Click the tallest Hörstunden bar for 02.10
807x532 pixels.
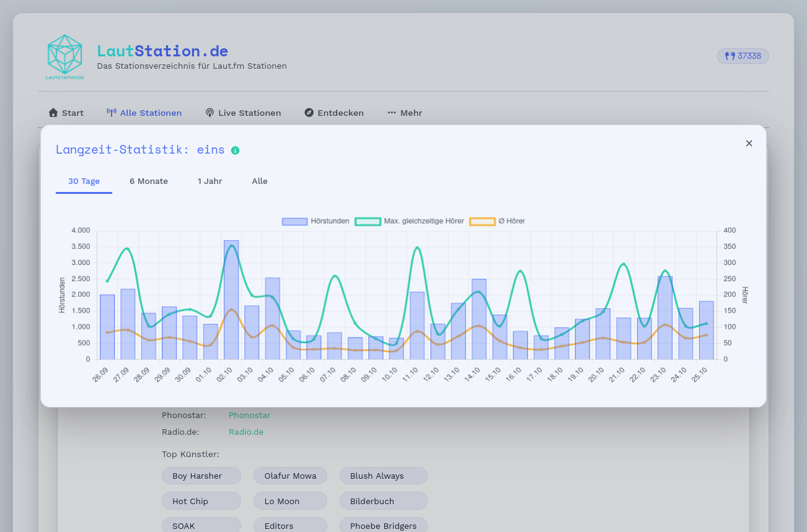point(231,300)
